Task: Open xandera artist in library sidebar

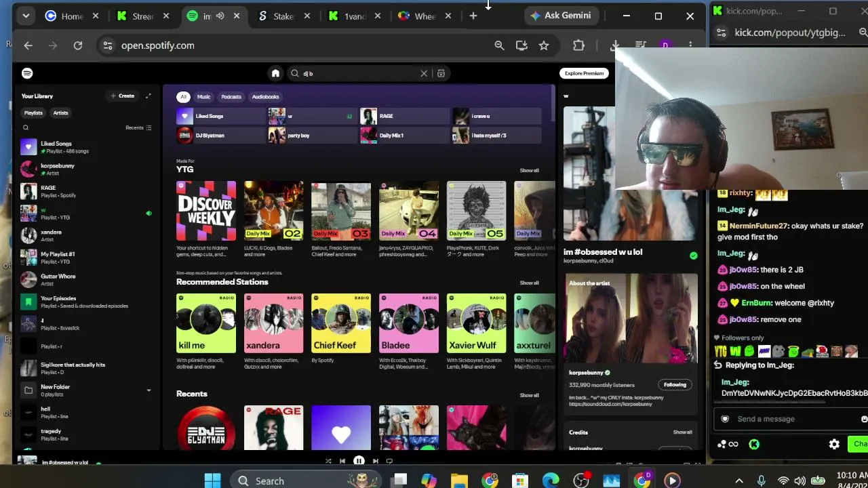Action: click(x=87, y=235)
